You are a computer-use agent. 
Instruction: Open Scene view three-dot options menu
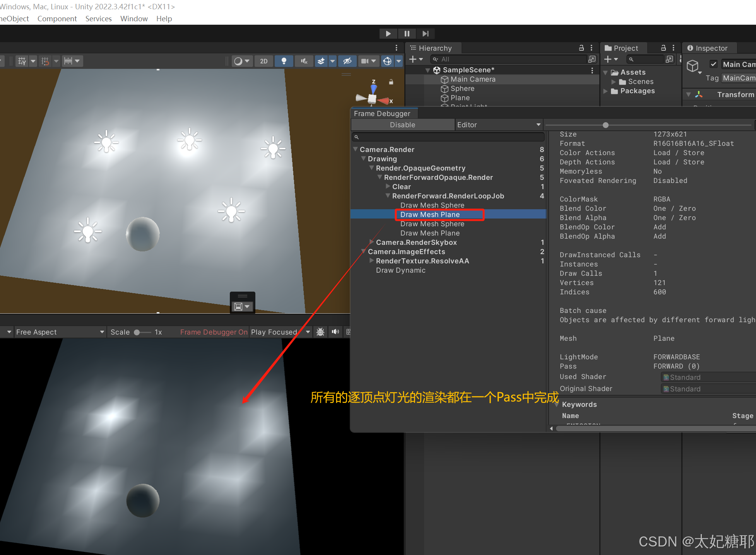tap(396, 48)
